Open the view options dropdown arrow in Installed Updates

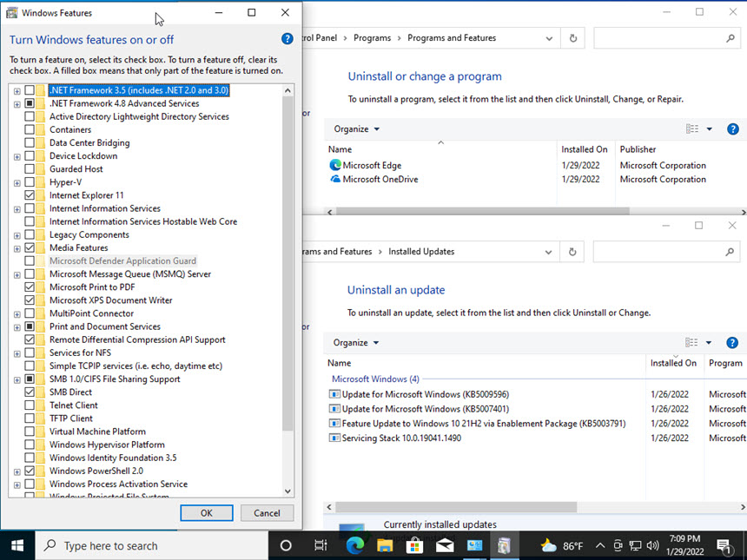pos(709,343)
